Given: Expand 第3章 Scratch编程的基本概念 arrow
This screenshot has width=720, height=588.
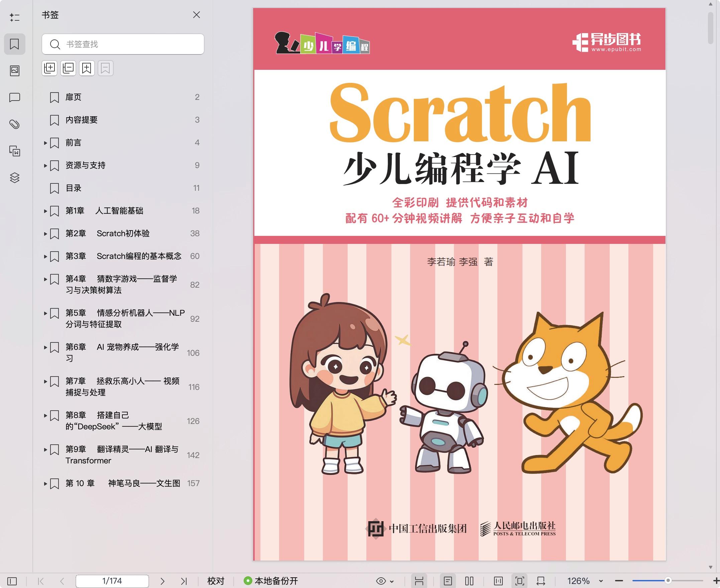Looking at the screenshot, I should tap(45, 256).
